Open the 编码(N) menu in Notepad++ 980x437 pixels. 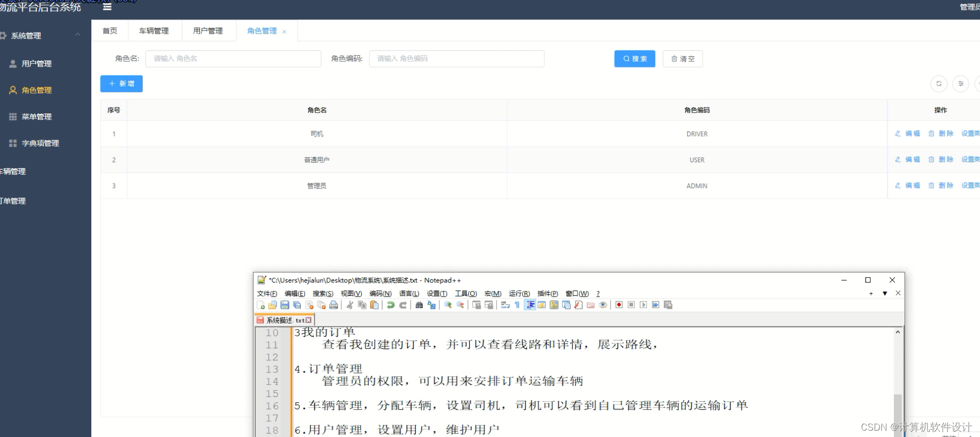click(380, 294)
